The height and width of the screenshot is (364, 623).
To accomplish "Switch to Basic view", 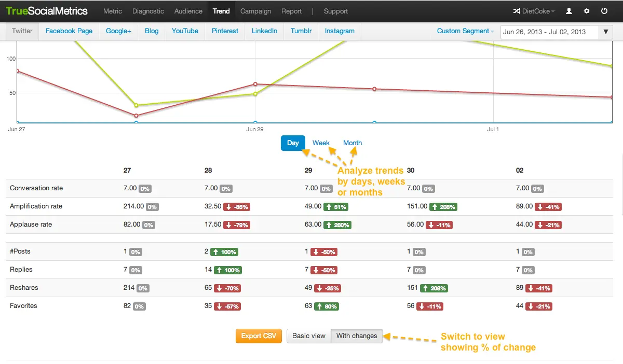I will point(308,336).
